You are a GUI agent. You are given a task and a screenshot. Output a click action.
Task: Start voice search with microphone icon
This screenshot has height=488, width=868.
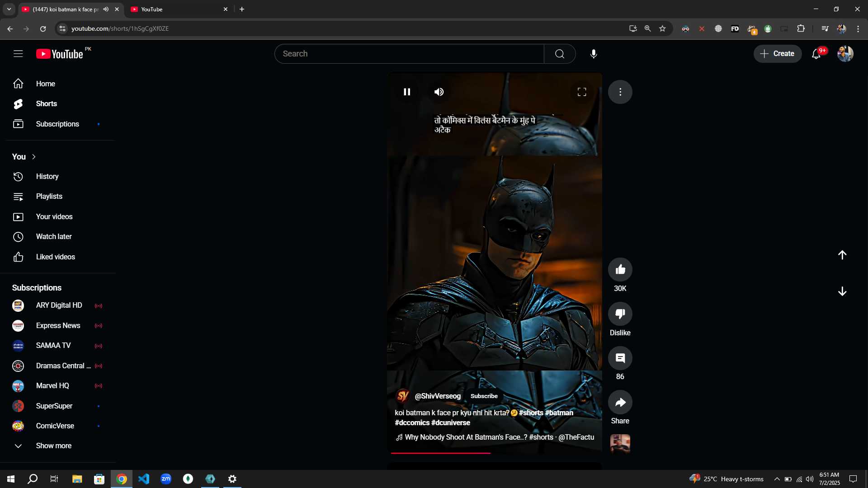point(594,54)
